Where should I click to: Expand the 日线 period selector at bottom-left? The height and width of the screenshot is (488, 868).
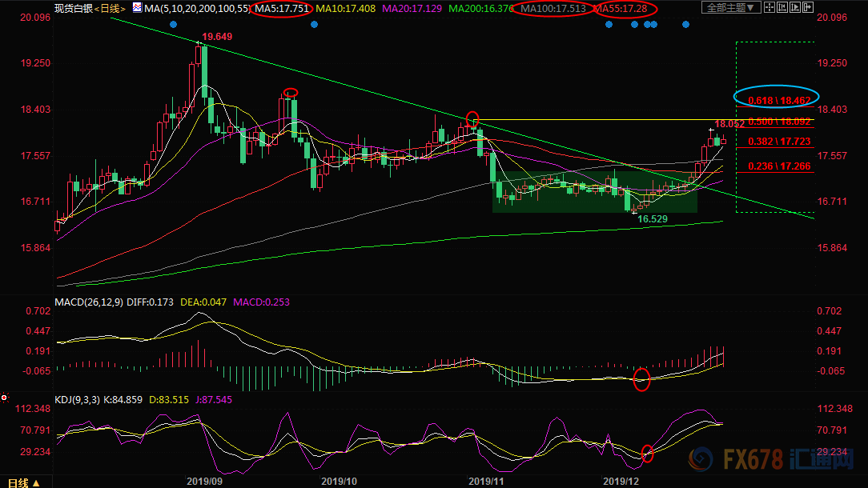(24, 482)
